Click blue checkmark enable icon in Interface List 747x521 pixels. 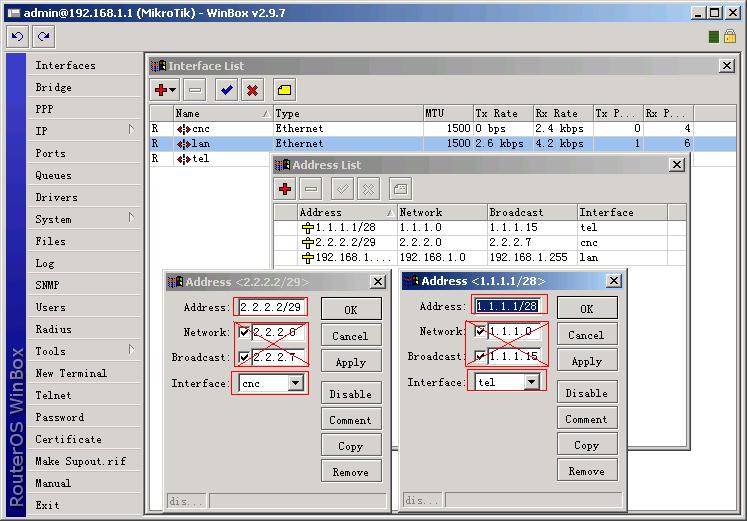tap(227, 91)
